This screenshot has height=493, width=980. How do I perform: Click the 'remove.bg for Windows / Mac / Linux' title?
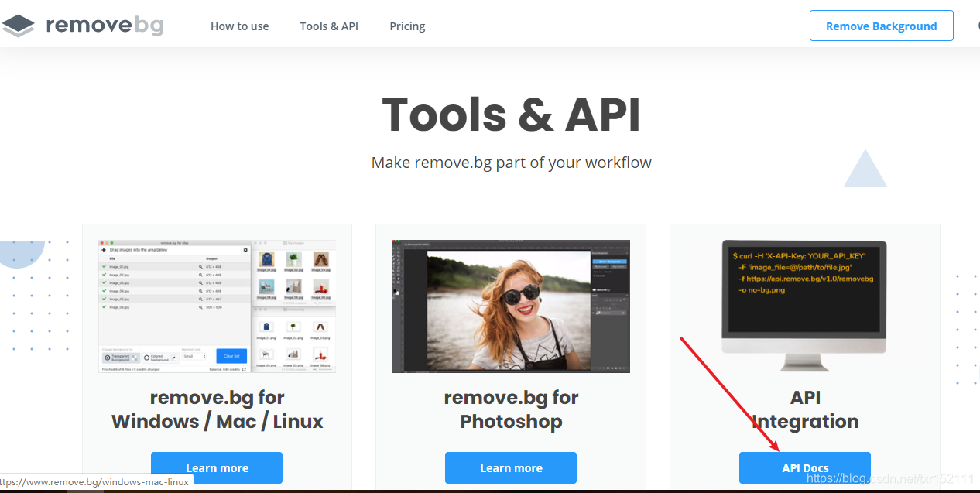pos(217,409)
